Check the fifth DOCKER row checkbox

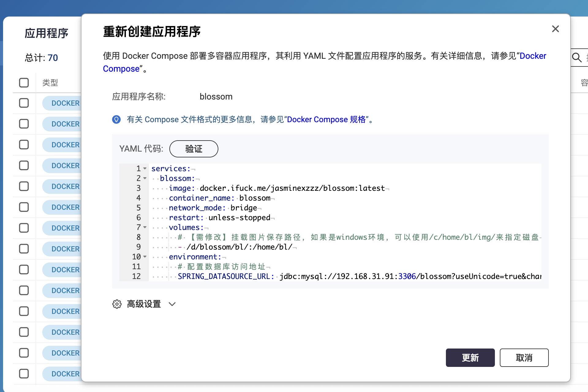(24, 187)
